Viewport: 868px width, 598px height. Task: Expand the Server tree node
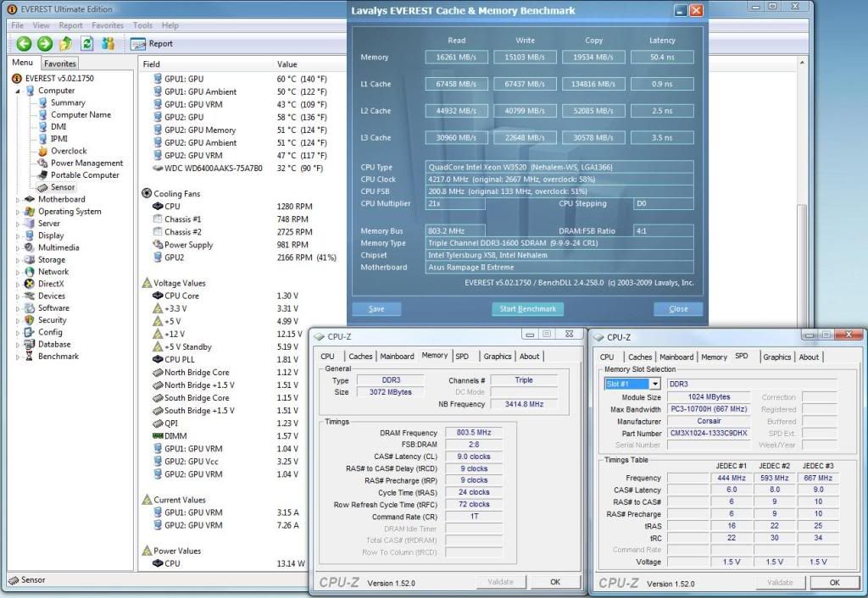[x=18, y=224]
